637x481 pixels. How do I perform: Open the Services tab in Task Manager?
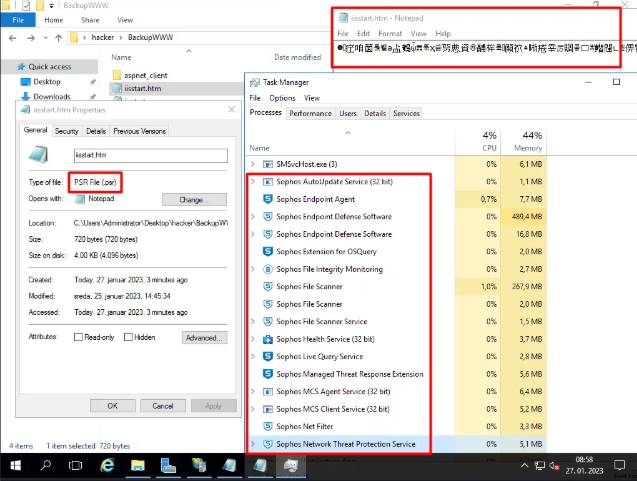point(406,113)
